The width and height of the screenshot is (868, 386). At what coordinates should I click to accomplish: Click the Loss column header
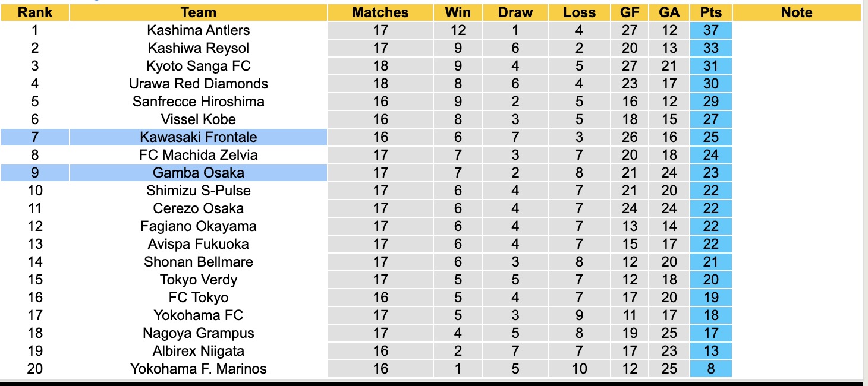[579, 12]
